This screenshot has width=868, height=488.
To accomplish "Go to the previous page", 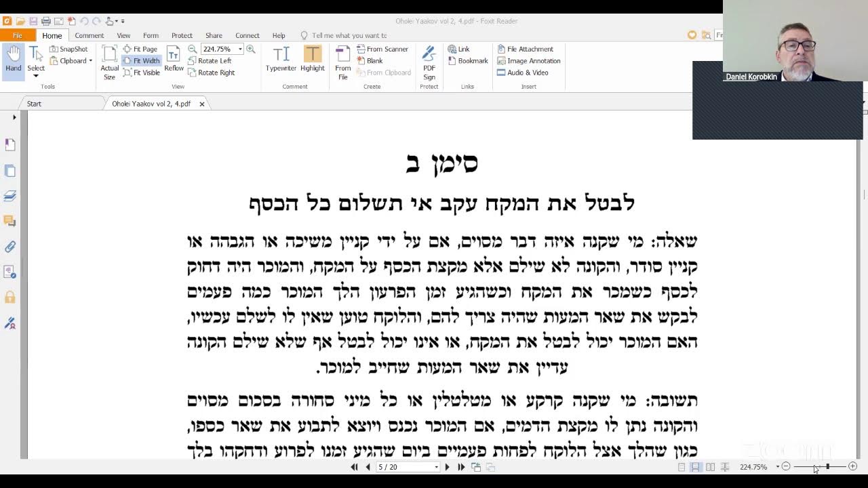I will [x=368, y=467].
